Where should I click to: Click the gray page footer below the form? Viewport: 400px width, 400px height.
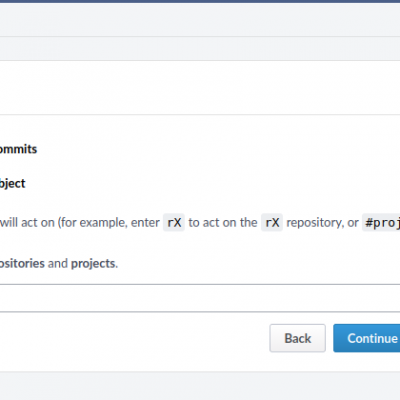click(200, 386)
